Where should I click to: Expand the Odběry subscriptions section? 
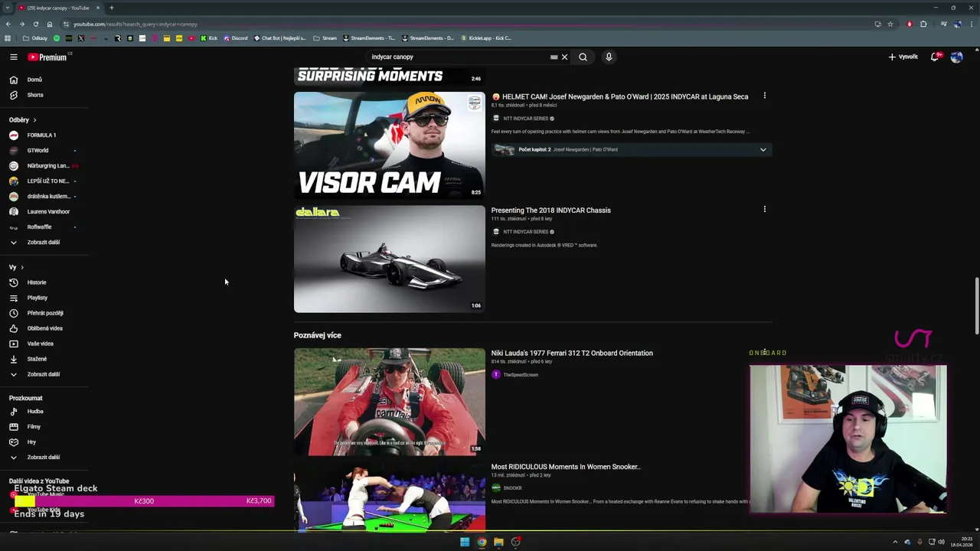tap(23, 120)
